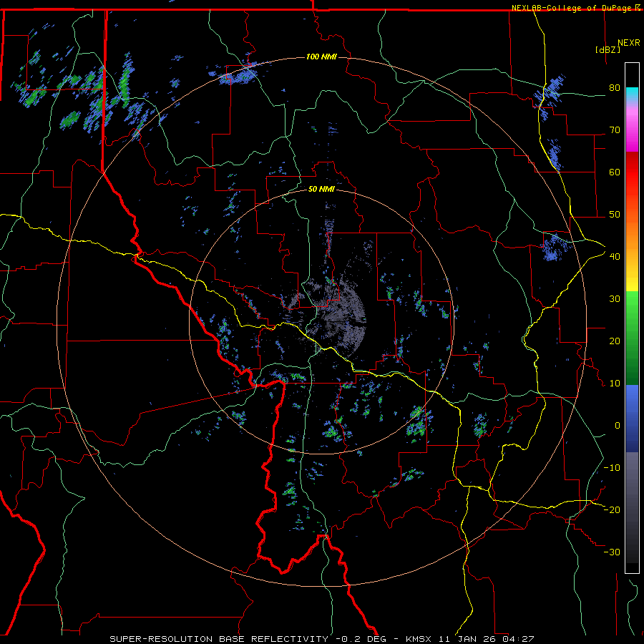Viewport: 644px width, 644px height.
Task: Click the KMSX timestamp 11 JAN 26 04:27
Action: [x=470, y=639]
